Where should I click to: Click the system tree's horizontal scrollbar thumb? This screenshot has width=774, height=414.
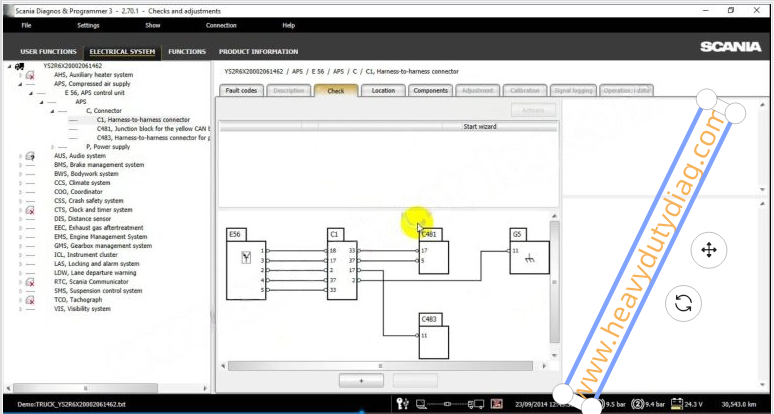[x=85, y=388]
